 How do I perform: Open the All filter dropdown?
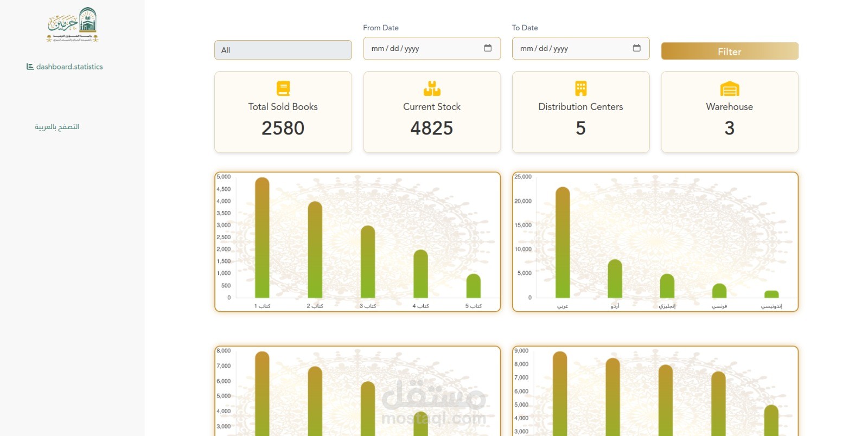tap(283, 50)
